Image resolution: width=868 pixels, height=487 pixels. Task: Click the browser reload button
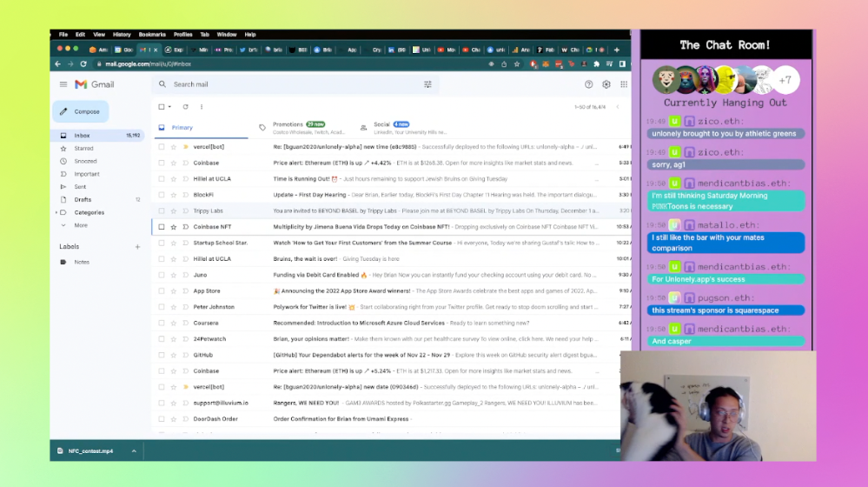pyautogui.click(x=83, y=63)
